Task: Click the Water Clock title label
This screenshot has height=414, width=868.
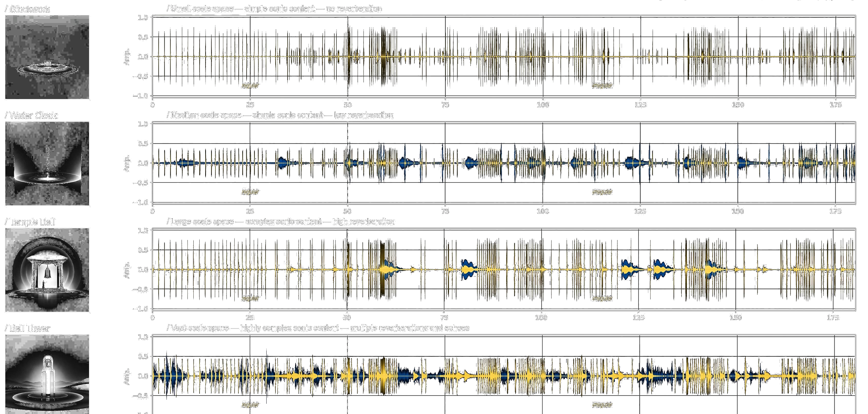Action: click(x=31, y=115)
